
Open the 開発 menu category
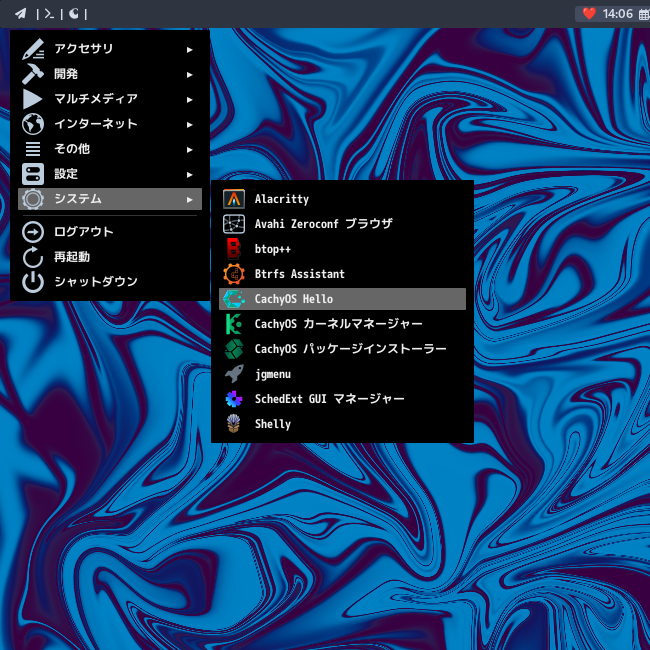(110, 74)
